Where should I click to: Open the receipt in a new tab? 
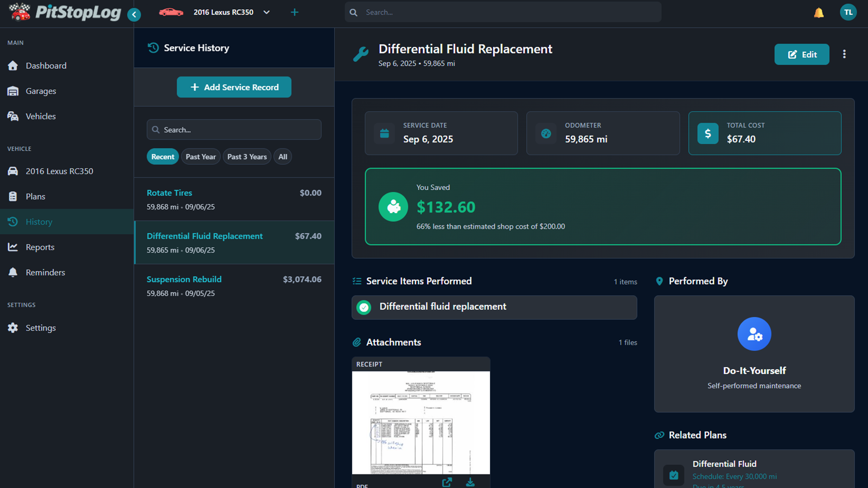pyautogui.click(x=446, y=481)
